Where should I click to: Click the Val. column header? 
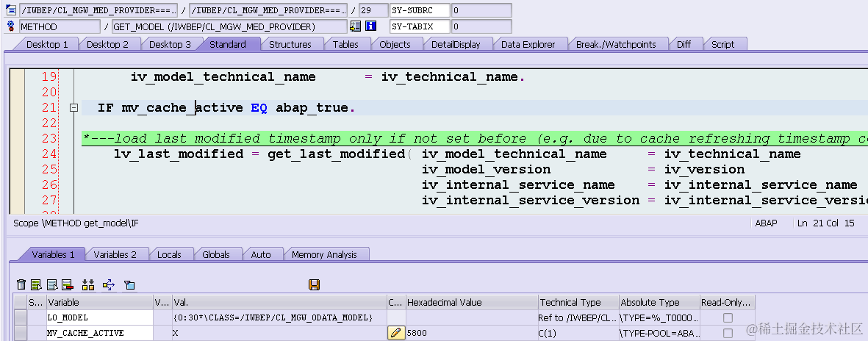[x=279, y=302]
